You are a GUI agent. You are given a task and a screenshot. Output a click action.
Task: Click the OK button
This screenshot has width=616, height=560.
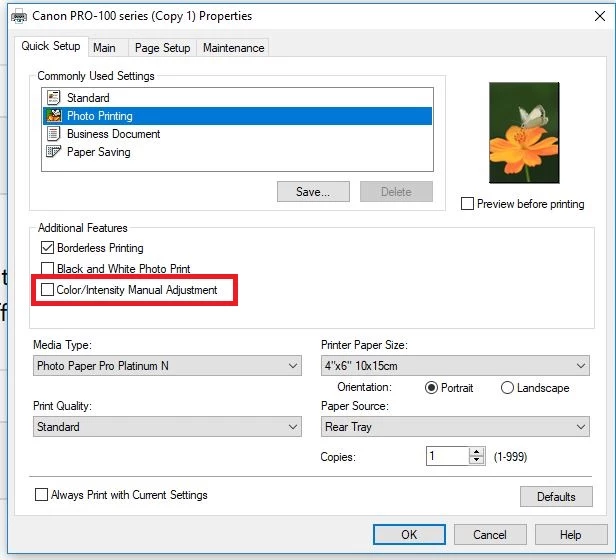(x=409, y=535)
